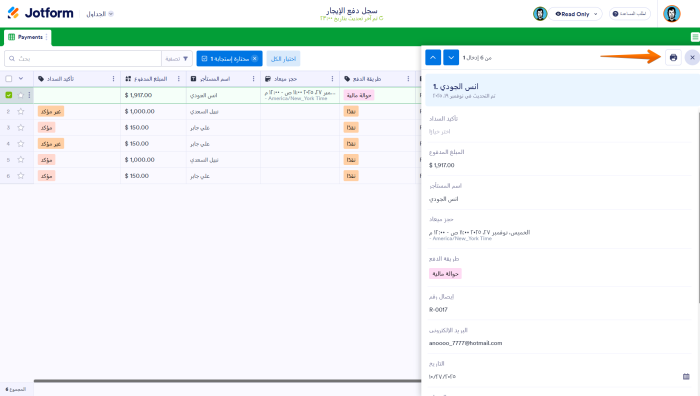Open the column menu dots for طريقة الدفع
Image resolution: width=700 pixels, height=396 pixels.
point(408,79)
